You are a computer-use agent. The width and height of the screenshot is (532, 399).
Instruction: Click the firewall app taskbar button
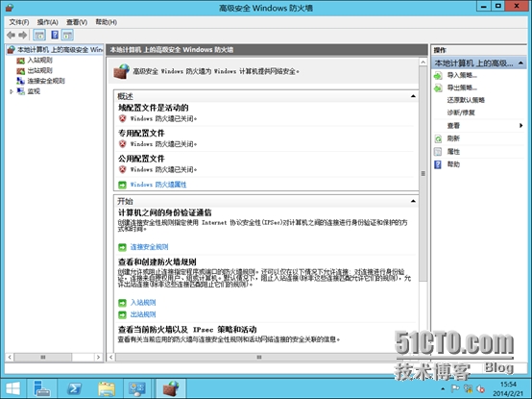point(171,388)
